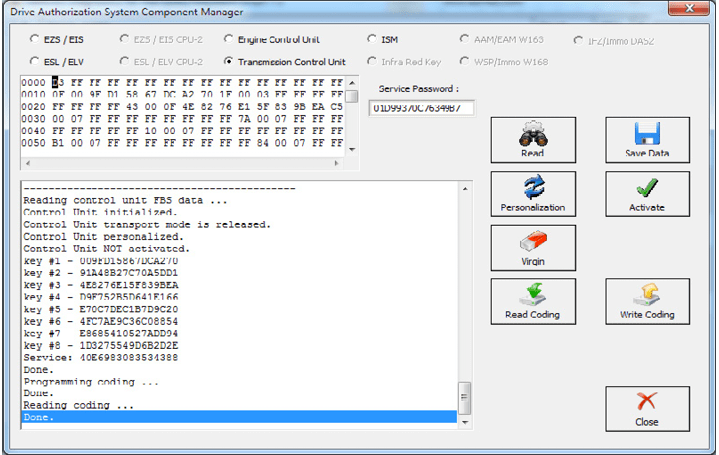The image size is (719, 455).
Task: Click the Save Data floppy disk icon
Action: pyautogui.click(x=647, y=135)
